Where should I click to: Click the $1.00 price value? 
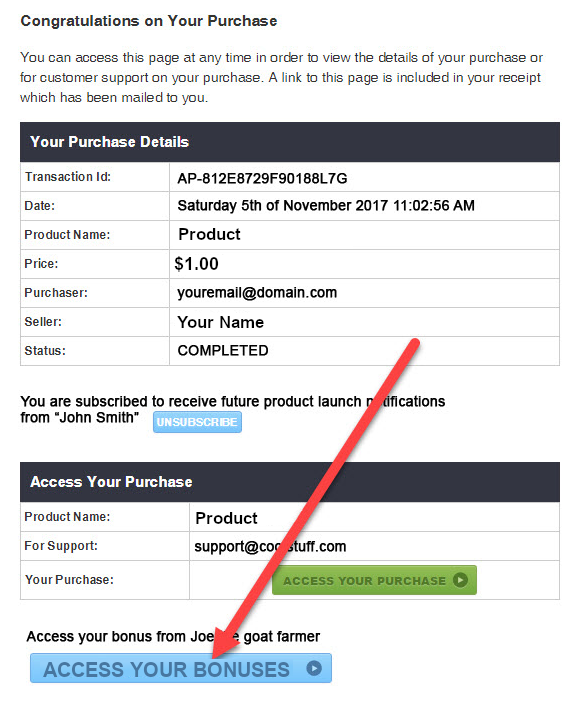coord(196,264)
